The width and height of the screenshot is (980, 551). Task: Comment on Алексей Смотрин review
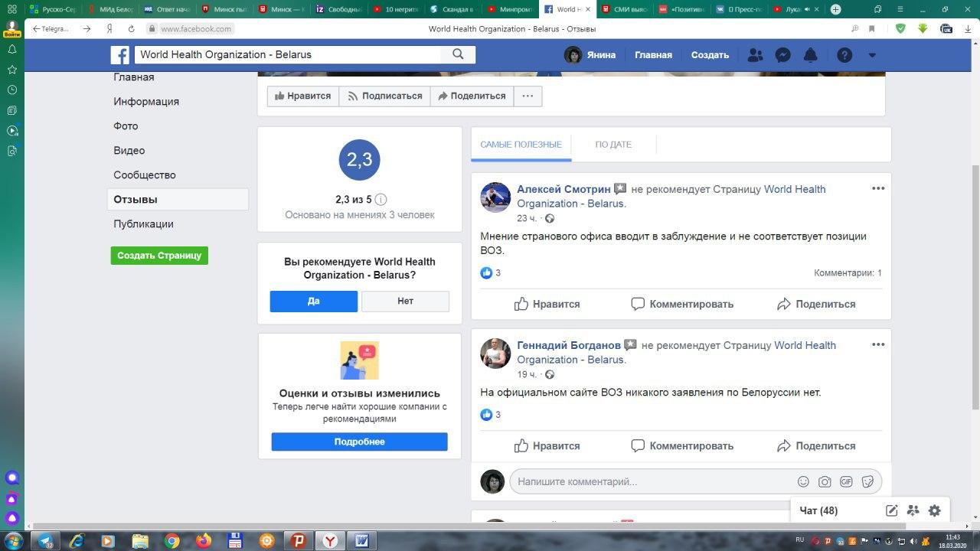tap(682, 304)
